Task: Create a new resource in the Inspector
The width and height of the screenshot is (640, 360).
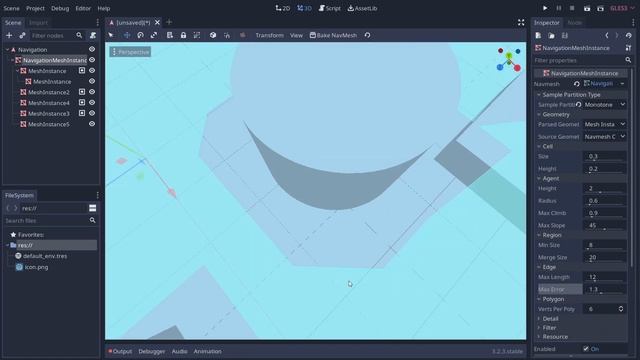Action: [538, 36]
